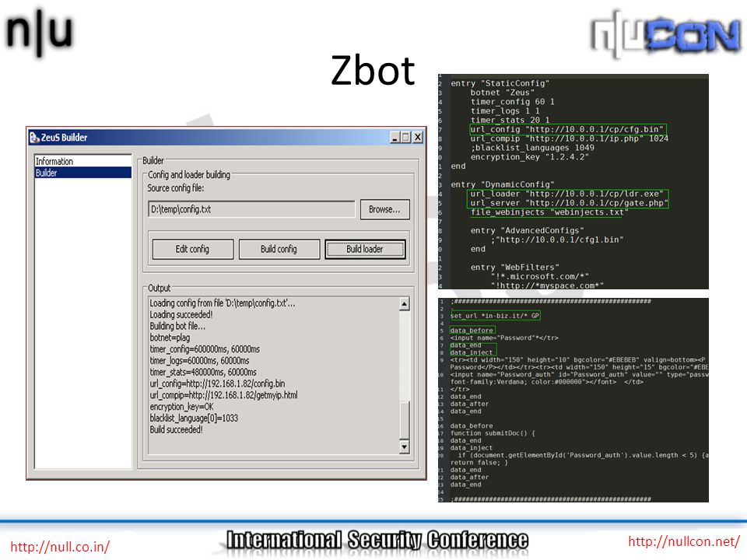The image size is (747, 560).
Task: Click the nullcon logo at top right
Action: (x=665, y=34)
